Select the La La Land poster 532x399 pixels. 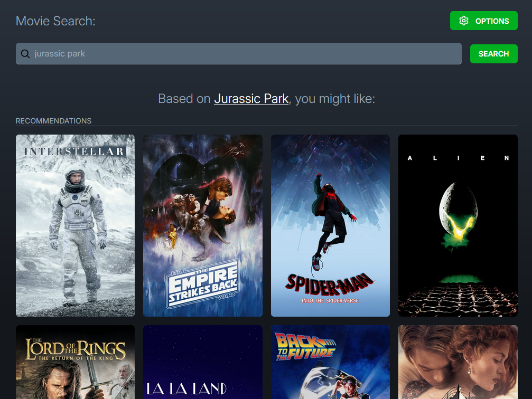[203, 362]
